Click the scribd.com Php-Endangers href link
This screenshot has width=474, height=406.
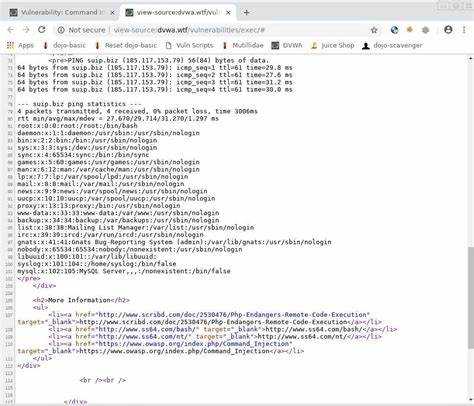point(234,315)
